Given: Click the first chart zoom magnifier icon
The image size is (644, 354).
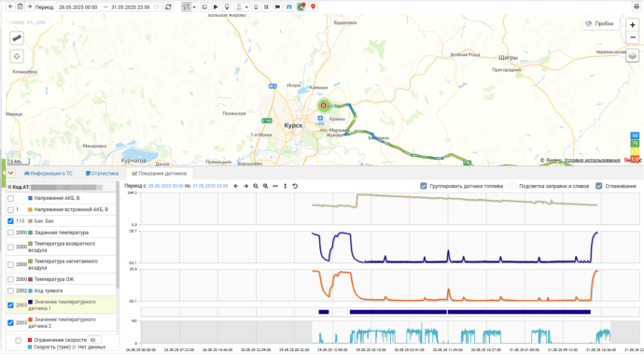Looking at the screenshot, I should click(x=256, y=186).
